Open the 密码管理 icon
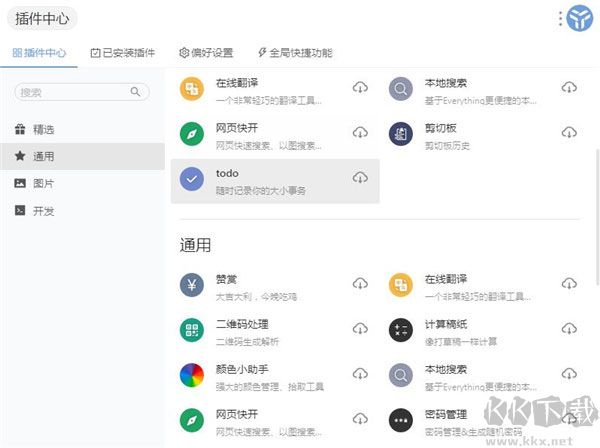This screenshot has height=448, width=600. [x=401, y=420]
